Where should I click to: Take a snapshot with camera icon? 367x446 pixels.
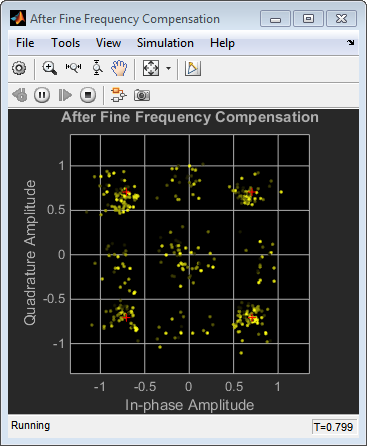pos(142,95)
